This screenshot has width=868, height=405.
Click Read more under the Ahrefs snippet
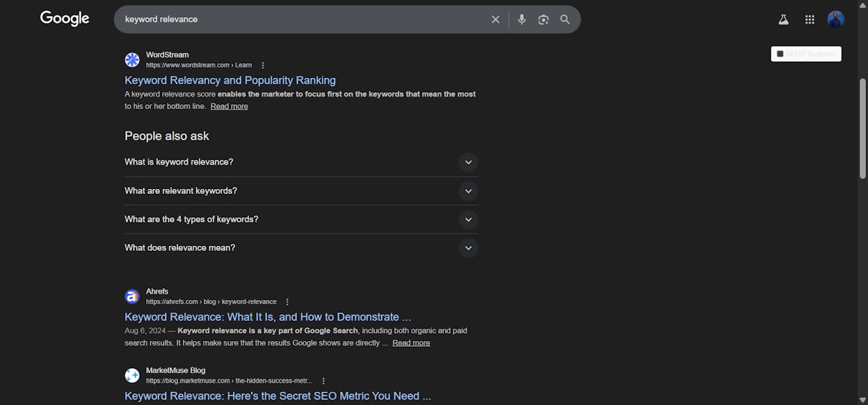click(x=411, y=343)
